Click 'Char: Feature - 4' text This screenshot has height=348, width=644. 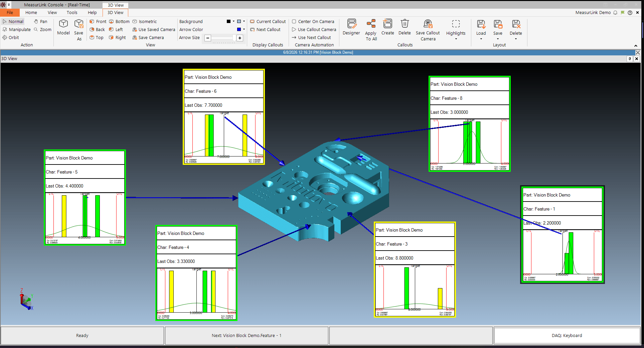point(173,247)
